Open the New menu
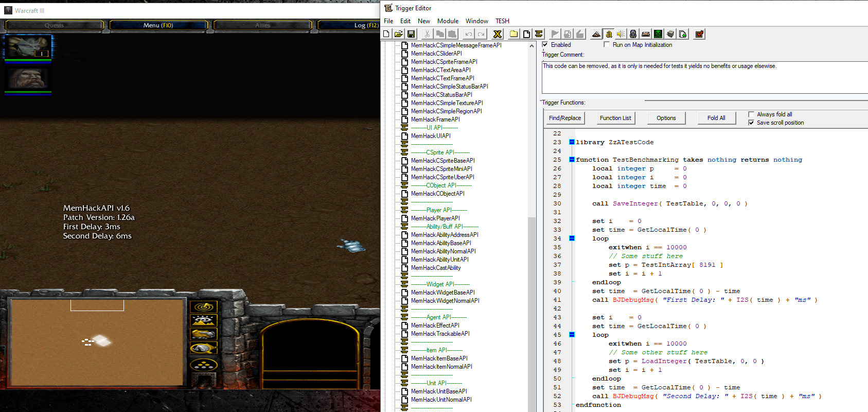 tap(424, 21)
